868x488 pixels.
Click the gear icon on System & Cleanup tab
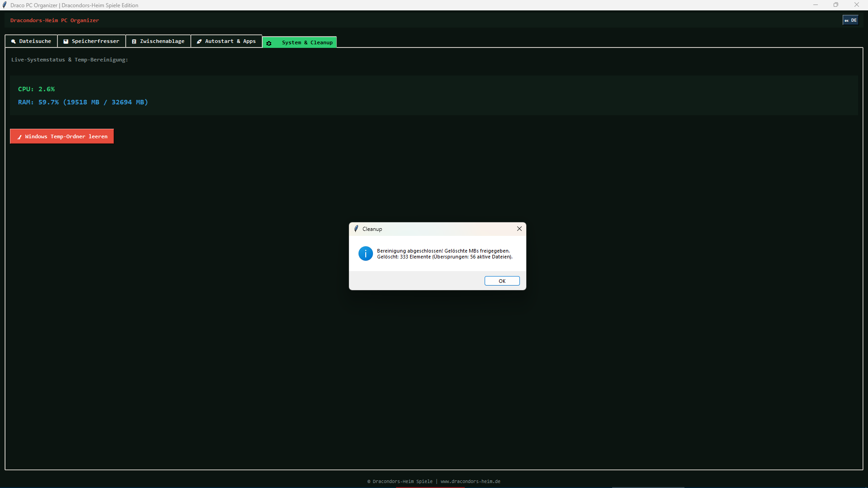click(x=269, y=43)
